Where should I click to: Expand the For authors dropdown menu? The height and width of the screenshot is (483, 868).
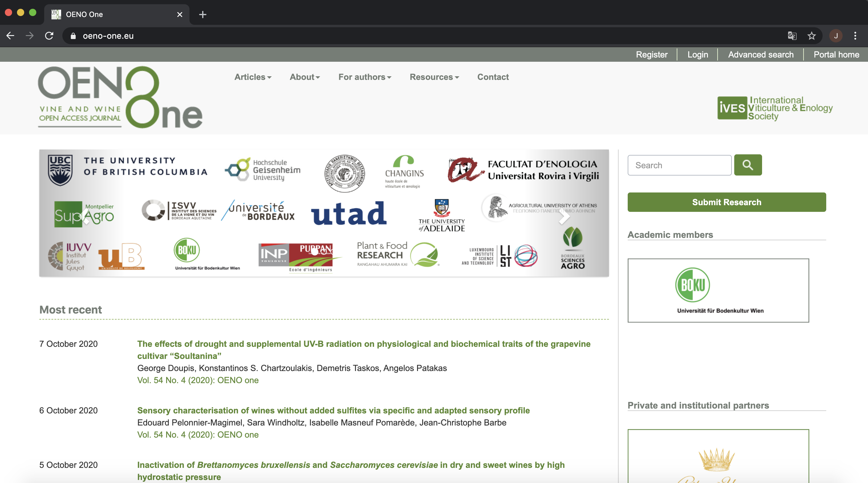tap(365, 77)
